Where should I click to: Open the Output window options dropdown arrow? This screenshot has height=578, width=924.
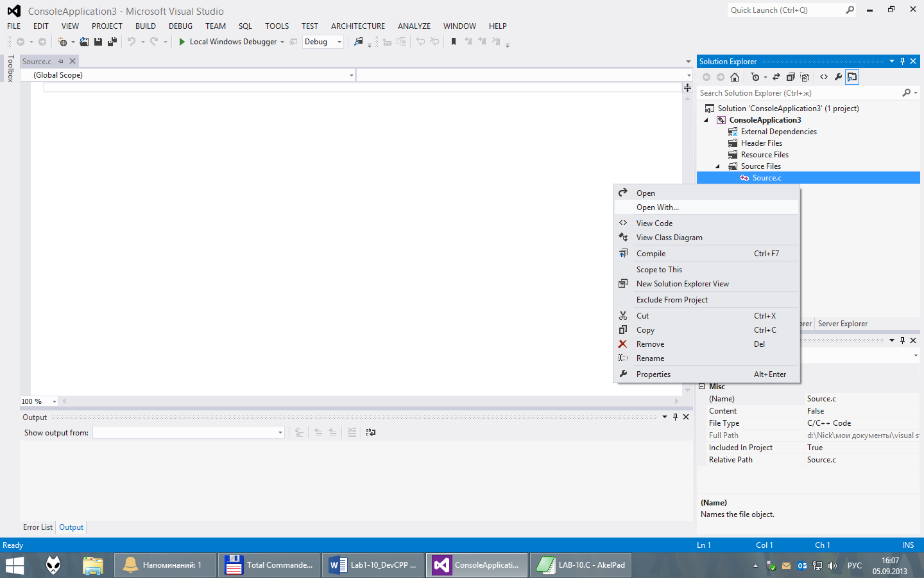tap(665, 417)
